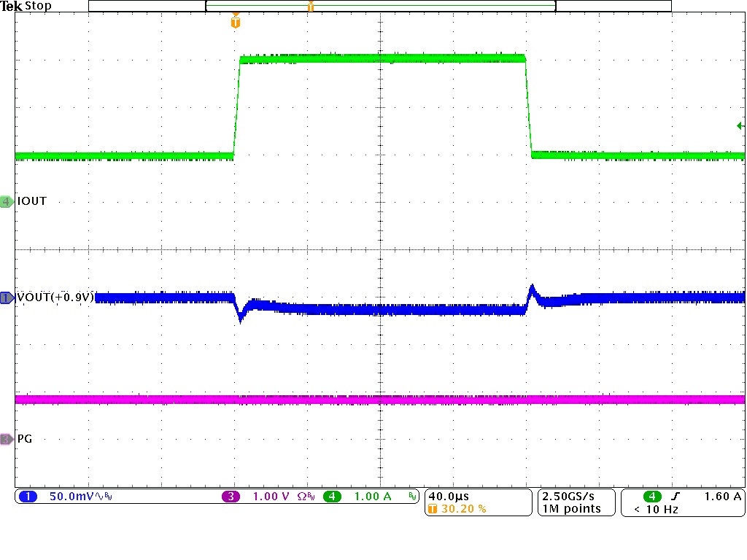Select the channel 3 badge showing 1.00 V
Screen dimensions: 747x560
pyautogui.click(x=231, y=495)
